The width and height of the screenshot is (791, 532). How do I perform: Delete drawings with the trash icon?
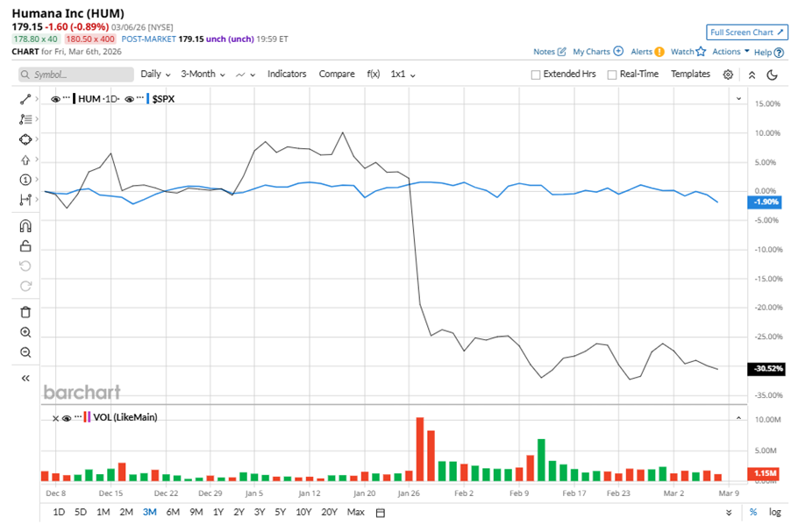pos(25,312)
